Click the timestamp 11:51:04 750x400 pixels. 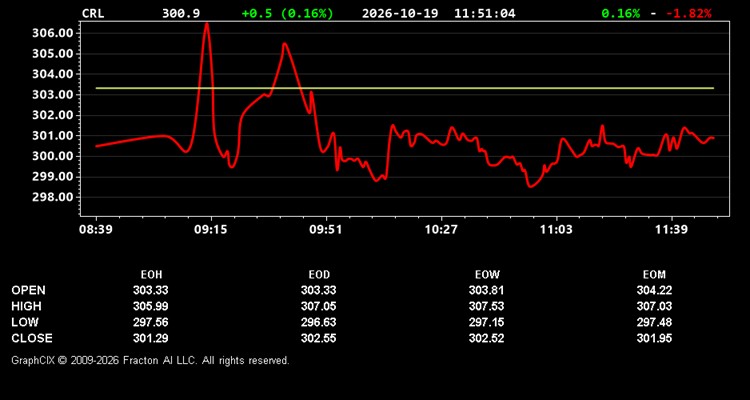click(485, 13)
